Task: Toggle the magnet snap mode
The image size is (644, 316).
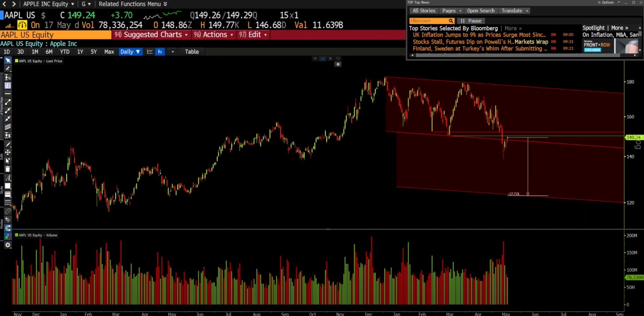Action: tap(8, 228)
